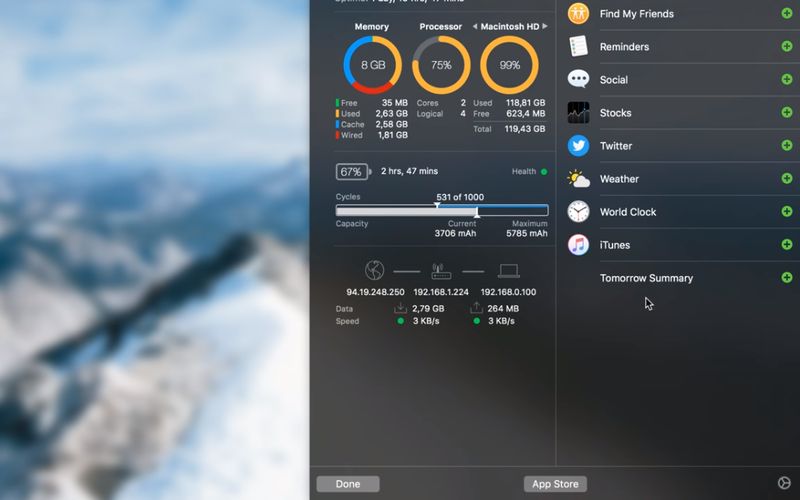Click the router network icon
Screen dimensions: 800x500
click(441, 271)
